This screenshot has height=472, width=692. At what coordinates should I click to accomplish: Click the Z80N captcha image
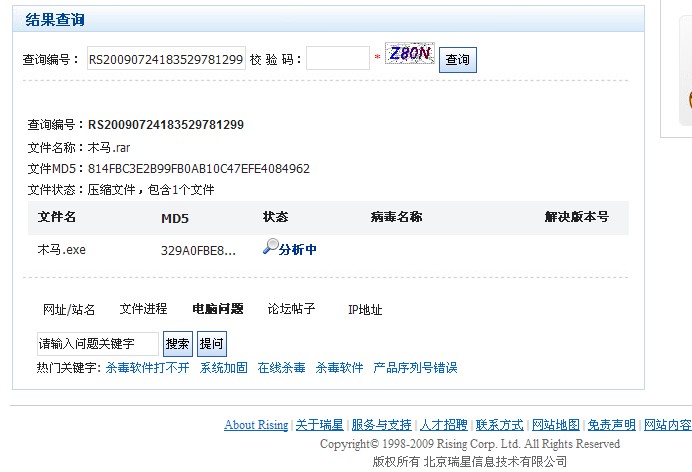point(410,53)
